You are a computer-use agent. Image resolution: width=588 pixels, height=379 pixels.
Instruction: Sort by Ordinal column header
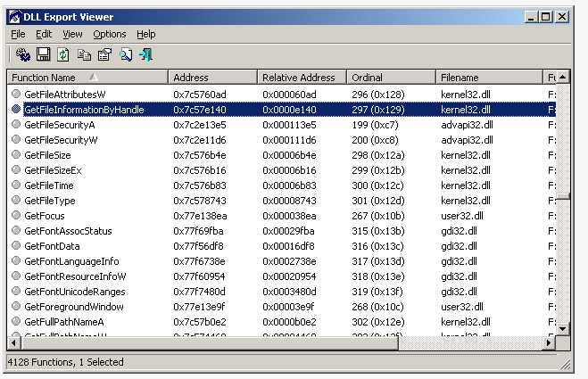tap(392, 78)
